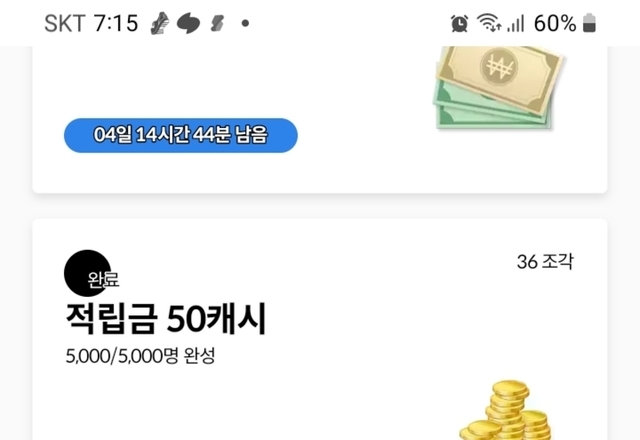Tap the 60% battery percentage text
640x440 pixels.
pyautogui.click(x=555, y=23)
